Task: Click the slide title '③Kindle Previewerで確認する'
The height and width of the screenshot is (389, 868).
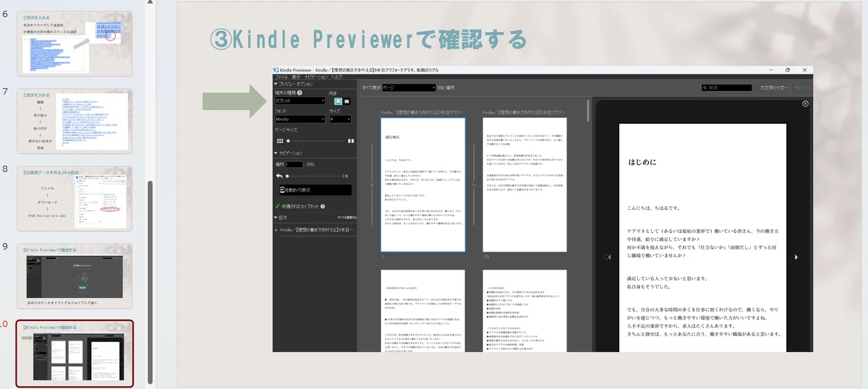Action: (368, 38)
